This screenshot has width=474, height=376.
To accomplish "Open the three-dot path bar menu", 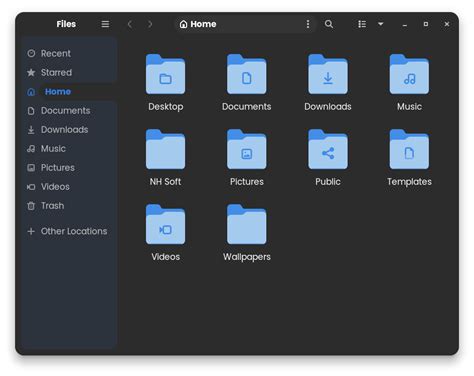I will (x=308, y=24).
